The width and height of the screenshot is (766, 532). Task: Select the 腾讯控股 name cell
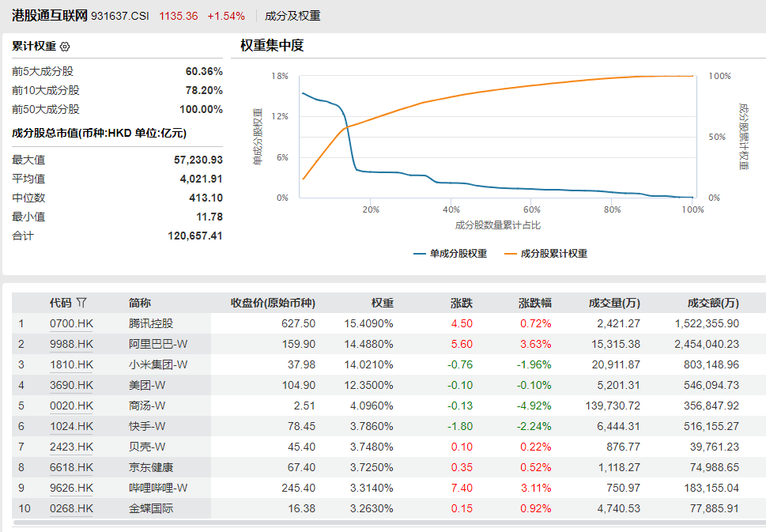click(150, 323)
